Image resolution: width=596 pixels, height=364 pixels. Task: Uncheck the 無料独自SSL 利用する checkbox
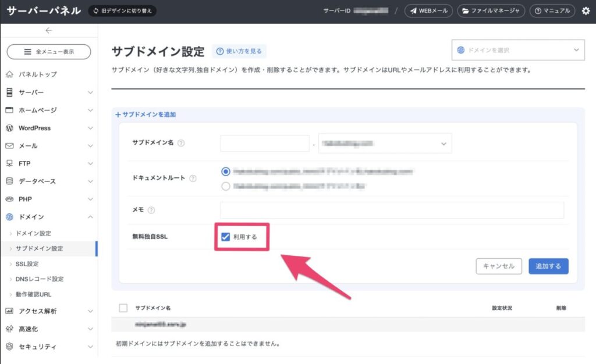click(226, 237)
